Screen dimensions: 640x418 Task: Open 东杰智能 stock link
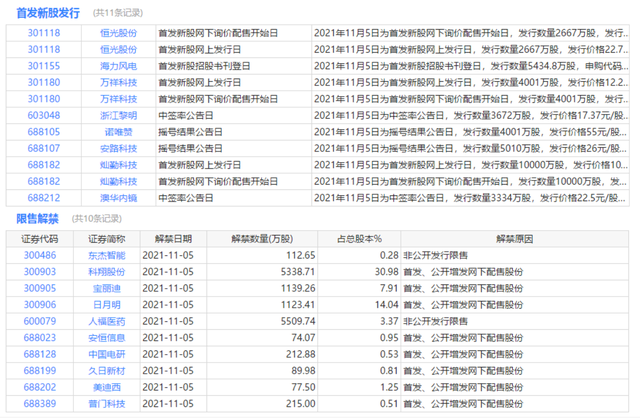click(107, 256)
